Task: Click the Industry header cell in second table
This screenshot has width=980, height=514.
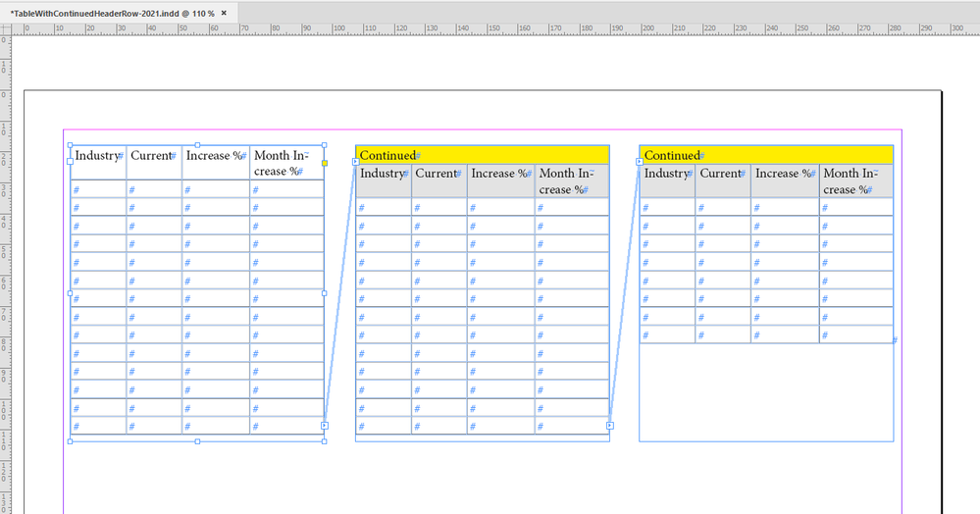Action: [x=384, y=180]
